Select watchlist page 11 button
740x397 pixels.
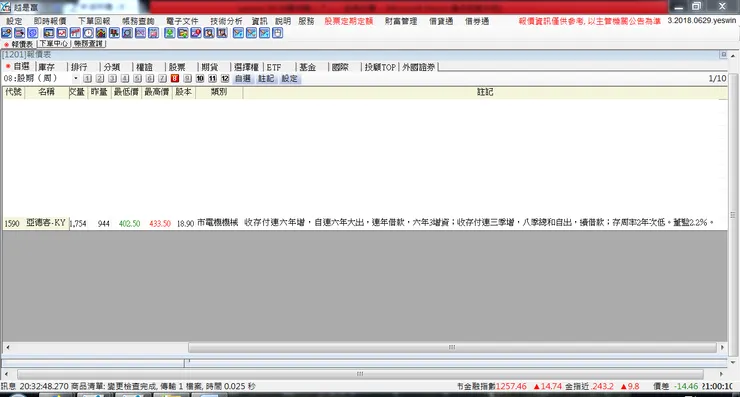click(x=212, y=78)
